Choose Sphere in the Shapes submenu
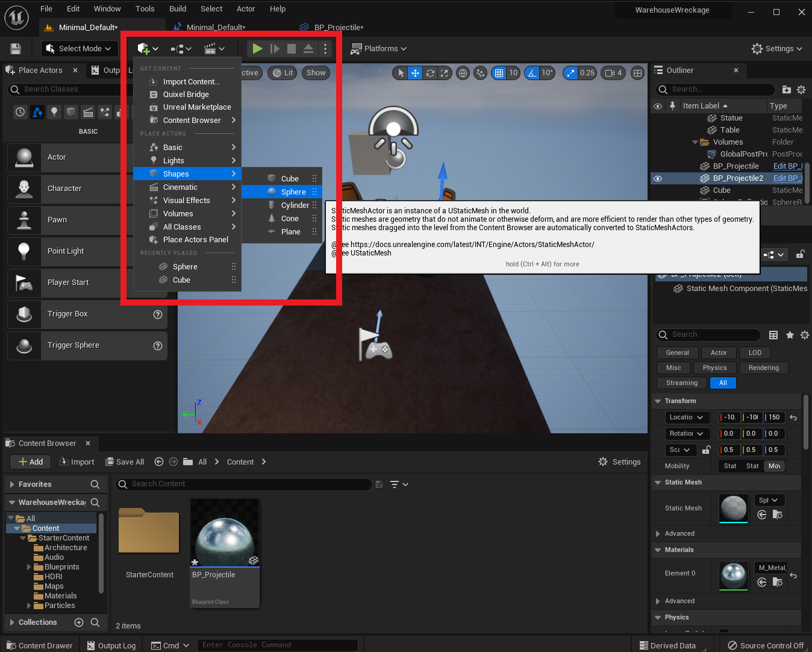Image resolution: width=812 pixels, height=652 pixels. click(281, 192)
